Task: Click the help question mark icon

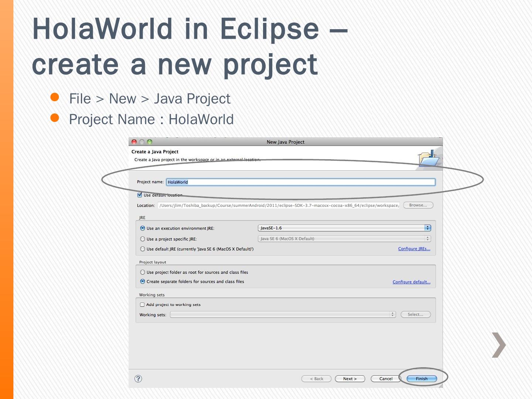Action: click(x=138, y=379)
